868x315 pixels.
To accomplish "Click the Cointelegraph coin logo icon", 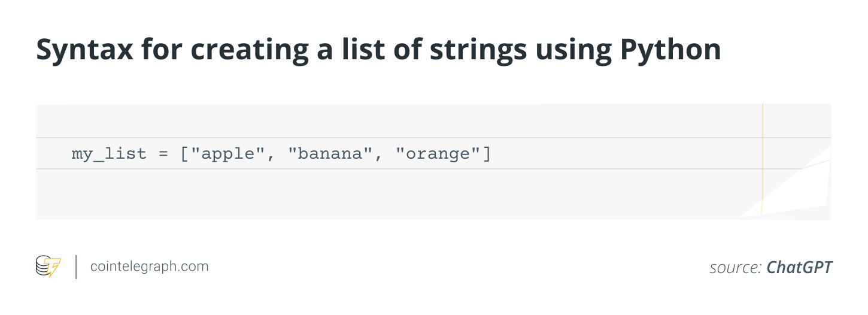I will coord(44,265).
